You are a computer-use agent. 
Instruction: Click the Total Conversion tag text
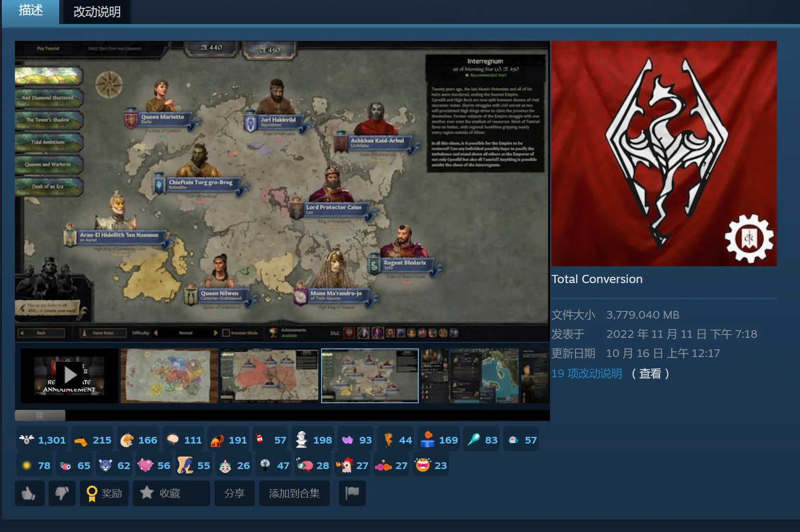(x=597, y=279)
